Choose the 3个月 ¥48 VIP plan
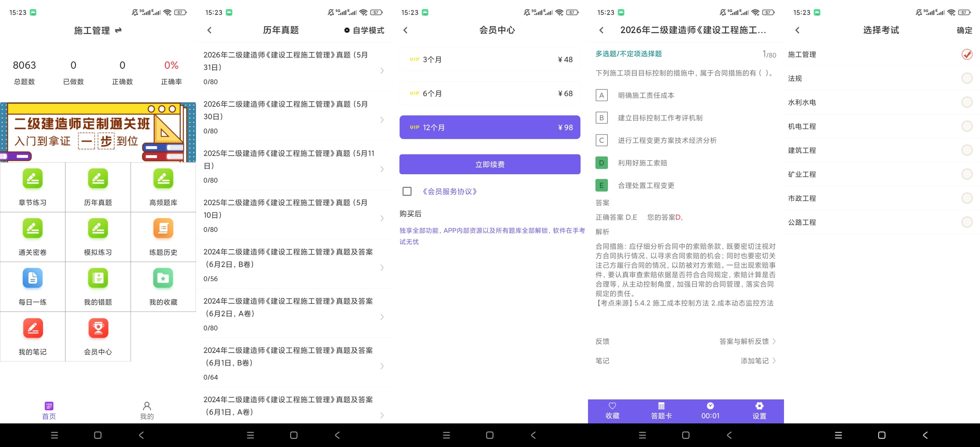This screenshot has width=980, height=447. 490,60
